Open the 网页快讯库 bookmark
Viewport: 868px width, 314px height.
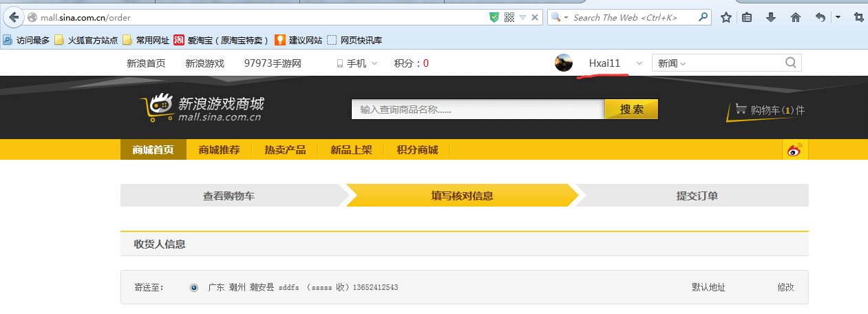tap(354, 40)
